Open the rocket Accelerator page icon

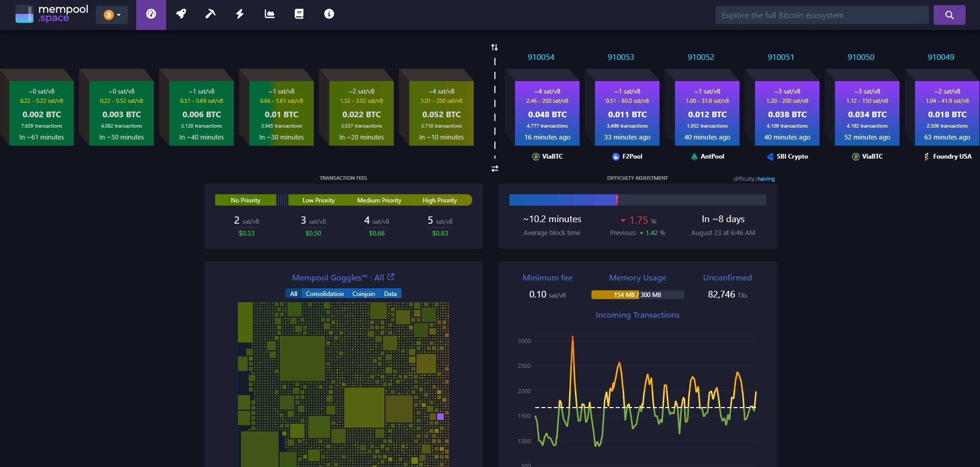(x=181, y=14)
